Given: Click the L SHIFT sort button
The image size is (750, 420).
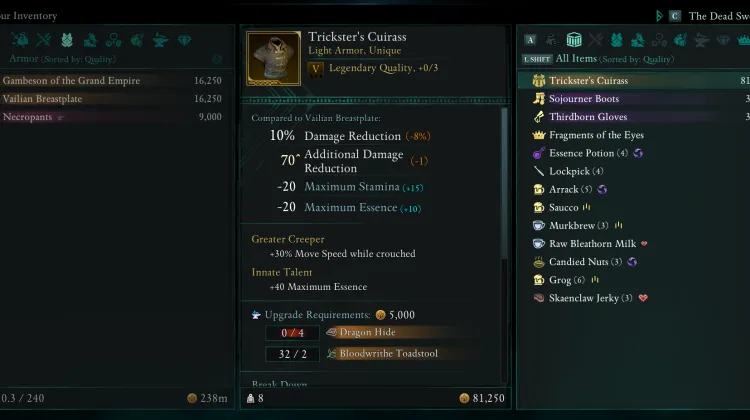Looking at the screenshot, I should (x=537, y=59).
